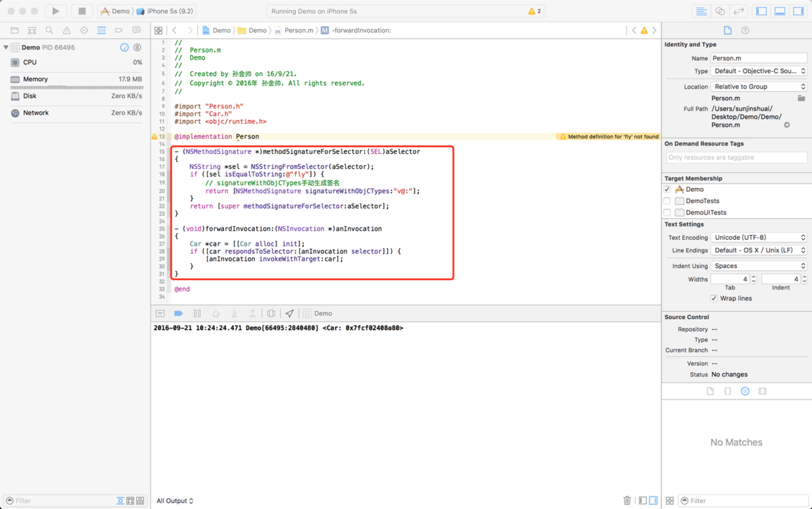Collapse the Demo PID 66495 process row
This screenshot has height=509, width=812.
coord(6,47)
